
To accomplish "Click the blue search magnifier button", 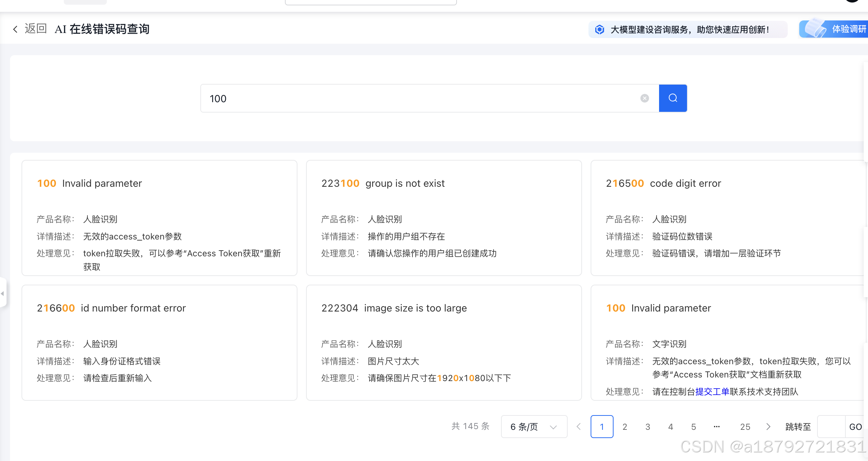I will coord(673,98).
